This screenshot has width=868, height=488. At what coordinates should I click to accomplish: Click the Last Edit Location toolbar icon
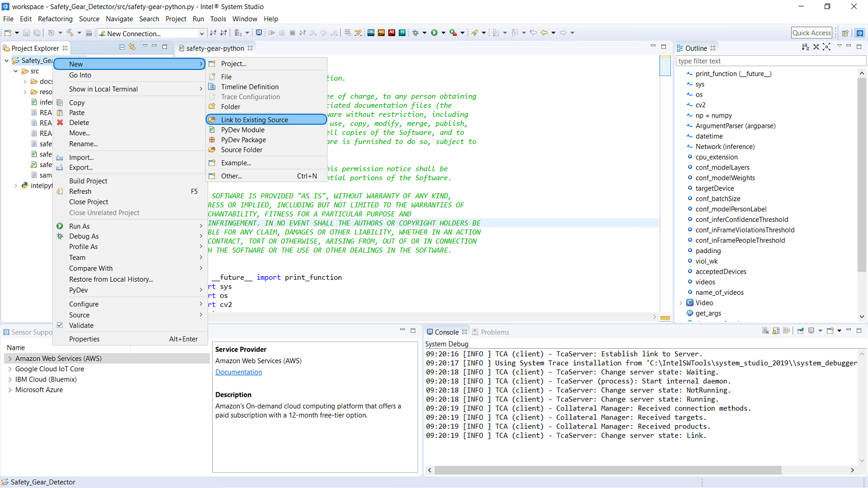[533, 33]
